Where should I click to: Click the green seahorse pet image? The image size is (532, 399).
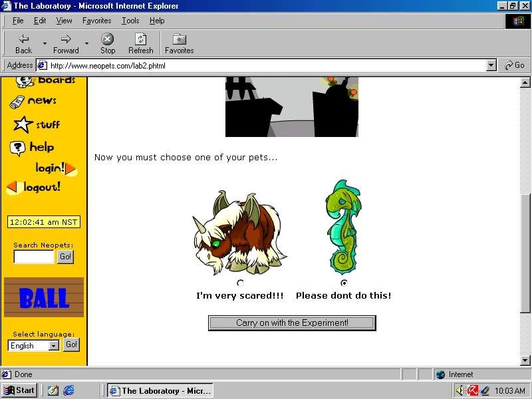click(x=343, y=227)
